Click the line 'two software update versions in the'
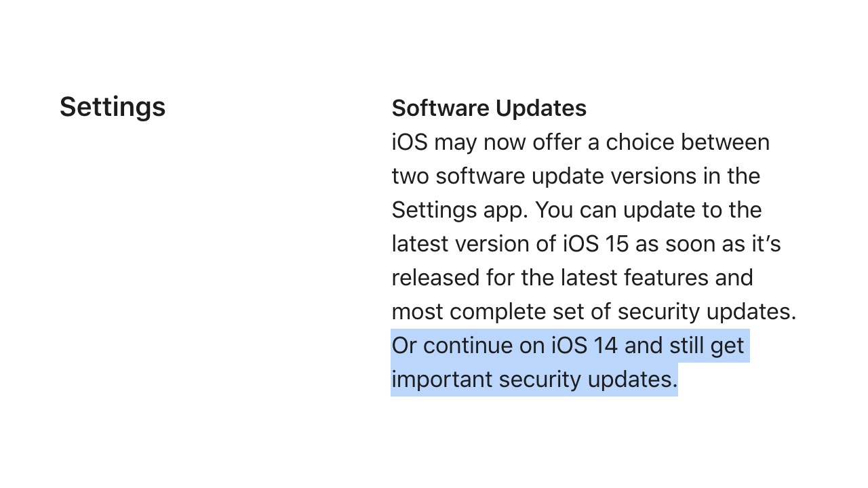The width and height of the screenshot is (868, 488). [576, 176]
